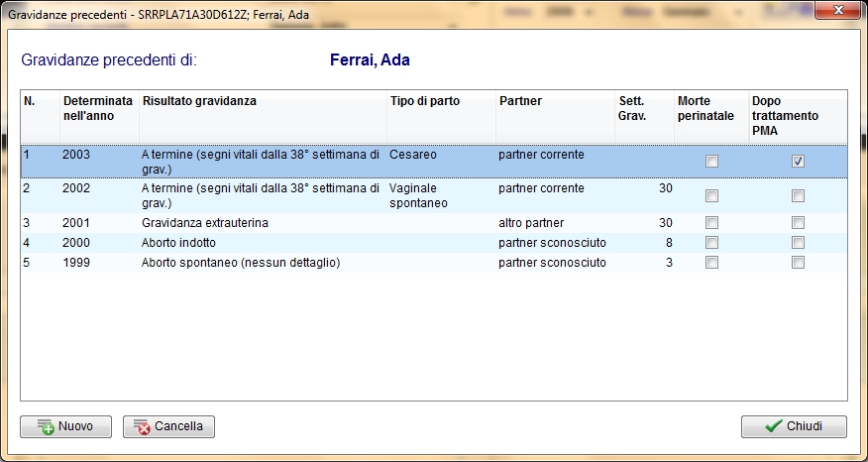Viewport: 868px width, 462px height.
Task: Click the Cancella button
Action: pyautogui.click(x=168, y=426)
